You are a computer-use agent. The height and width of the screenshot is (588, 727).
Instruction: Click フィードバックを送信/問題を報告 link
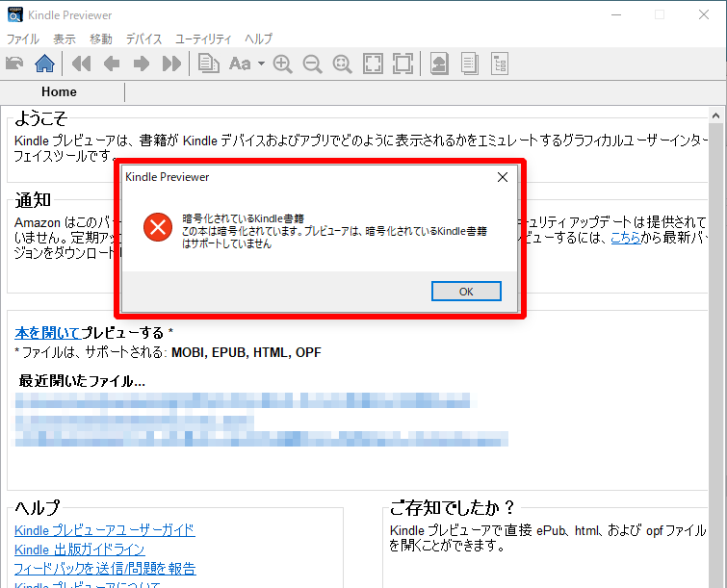[105, 569]
